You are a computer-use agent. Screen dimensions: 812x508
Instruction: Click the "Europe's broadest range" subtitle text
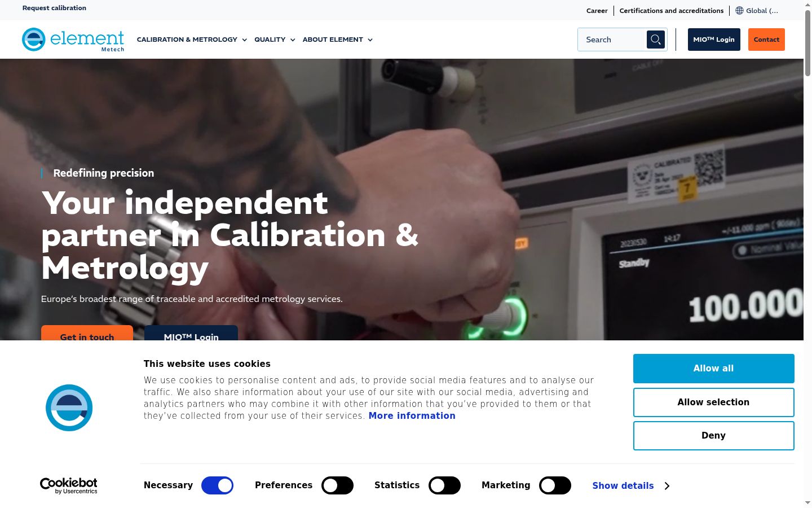tap(192, 299)
